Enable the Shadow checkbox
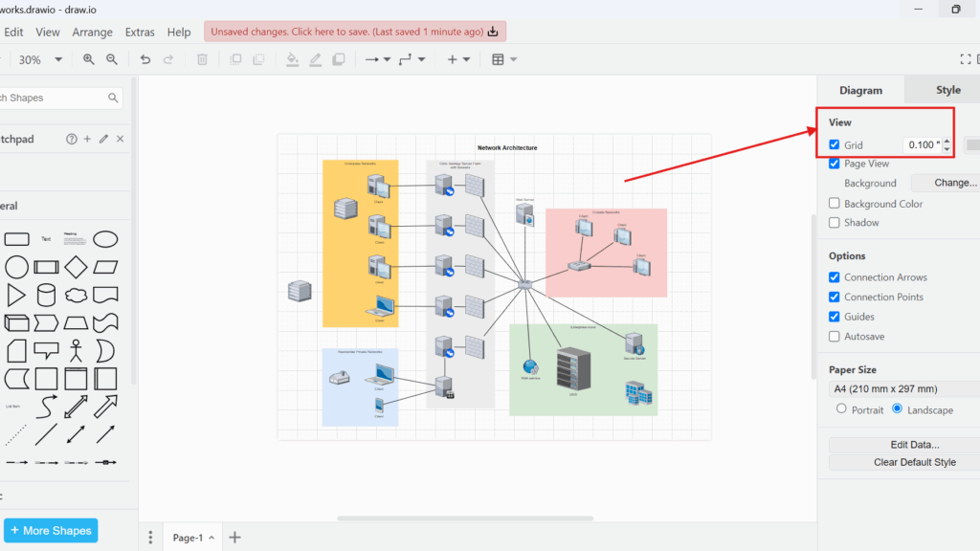Viewport: 980px width, 551px height. coord(835,222)
